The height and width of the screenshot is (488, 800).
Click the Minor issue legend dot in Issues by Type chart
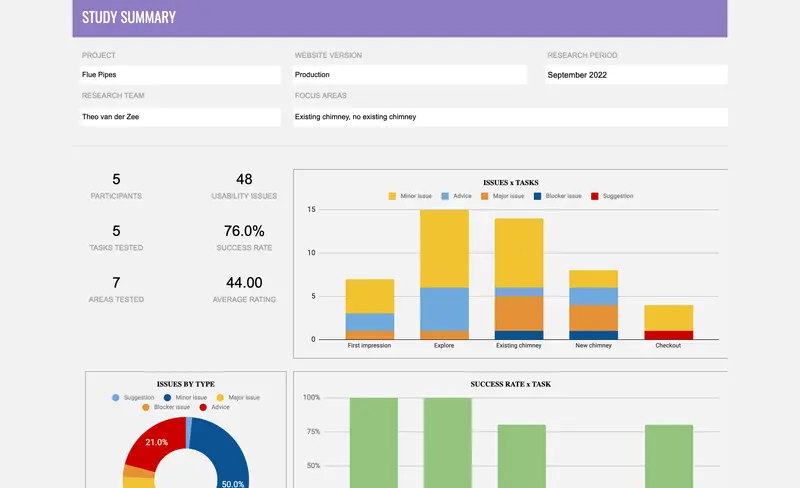(x=167, y=398)
